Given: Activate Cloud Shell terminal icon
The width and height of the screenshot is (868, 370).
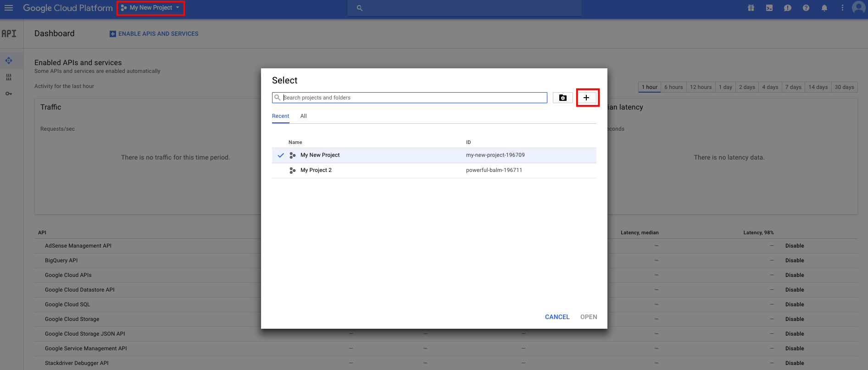Looking at the screenshot, I should pyautogui.click(x=769, y=8).
